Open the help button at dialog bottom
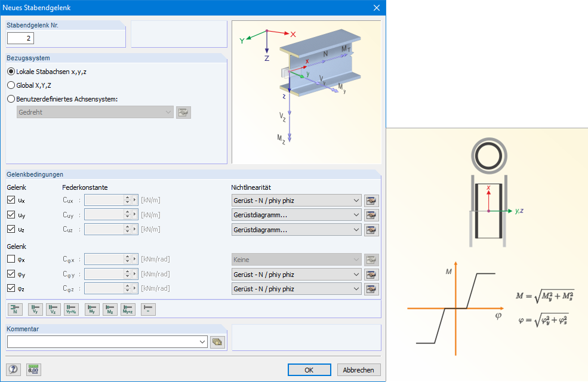Viewport: 588px width, 382px height. tap(13, 369)
